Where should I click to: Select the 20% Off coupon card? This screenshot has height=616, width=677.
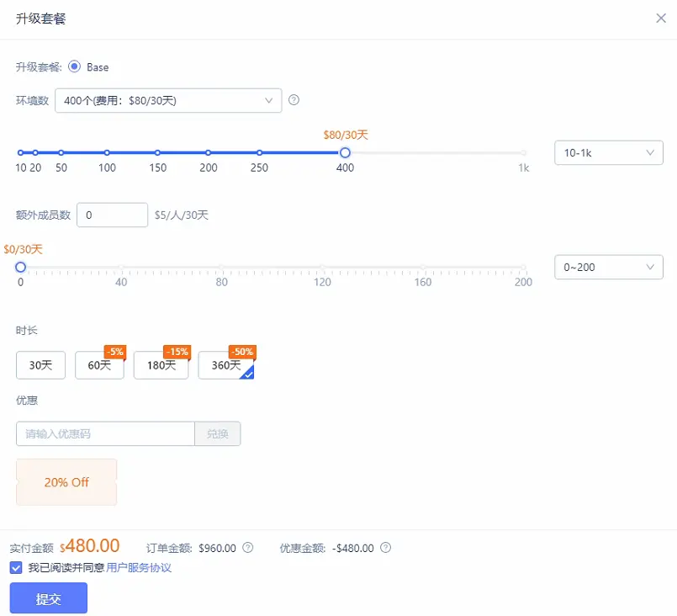click(66, 481)
